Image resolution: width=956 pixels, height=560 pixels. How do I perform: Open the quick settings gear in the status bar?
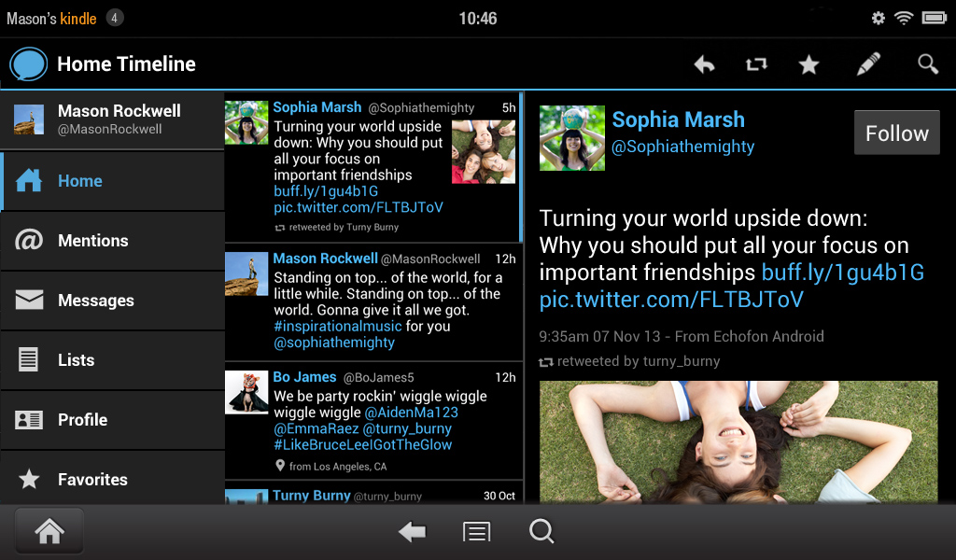click(878, 17)
